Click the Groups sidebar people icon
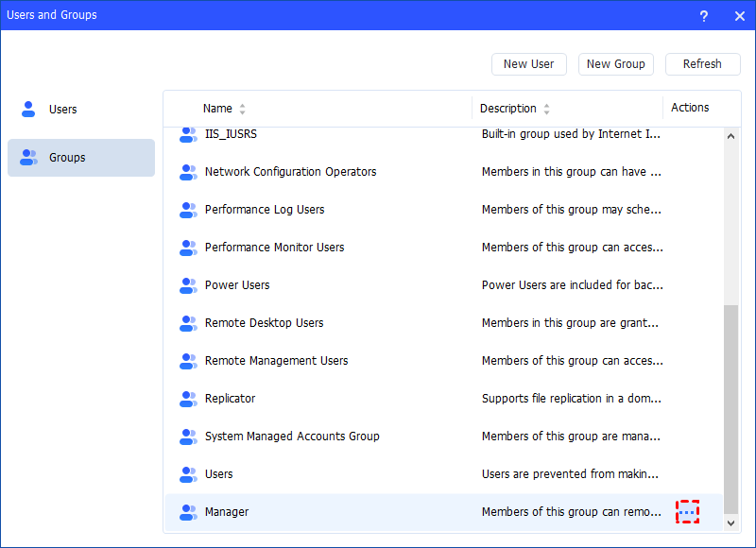 pyautogui.click(x=28, y=158)
